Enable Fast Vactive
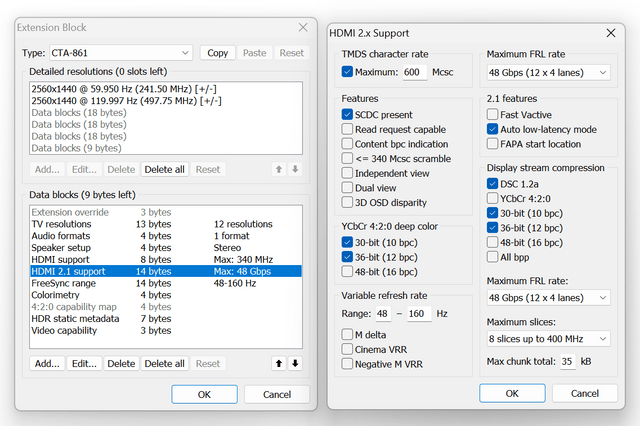This screenshot has height=426, width=640. [492, 115]
